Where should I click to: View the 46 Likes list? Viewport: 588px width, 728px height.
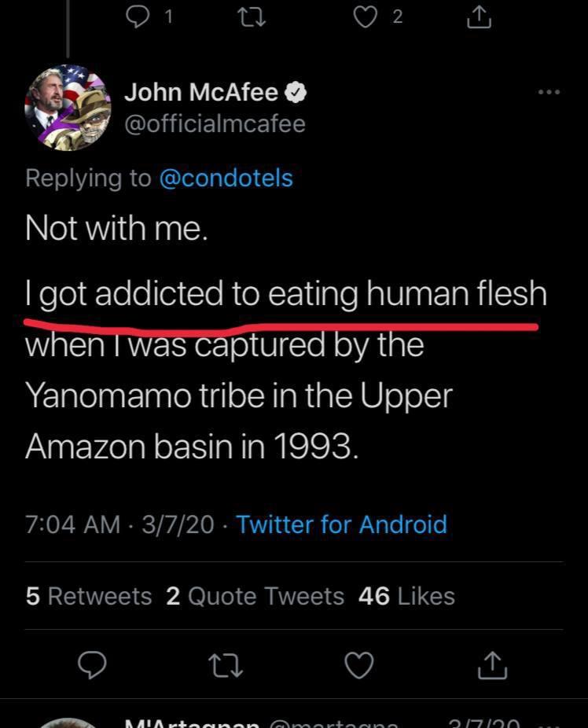click(406, 596)
